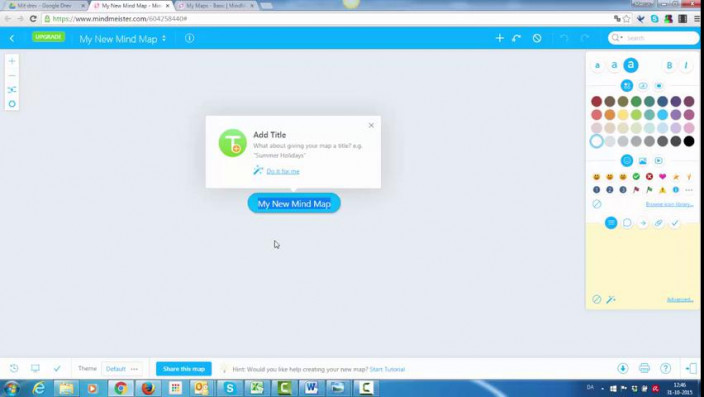The width and height of the screenshot is (704, 397).
Task: Open the help question mark icon
Action: (x=665, y=368)
